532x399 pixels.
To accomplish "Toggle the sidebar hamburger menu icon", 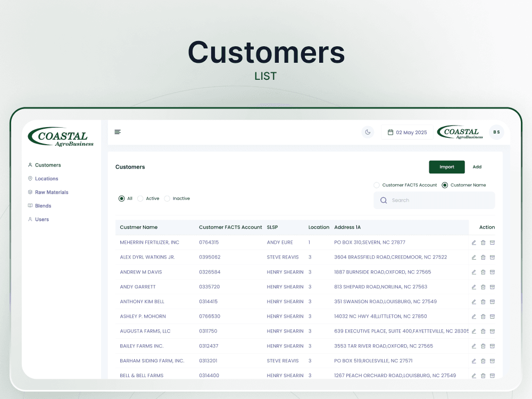I will point(118,132).
